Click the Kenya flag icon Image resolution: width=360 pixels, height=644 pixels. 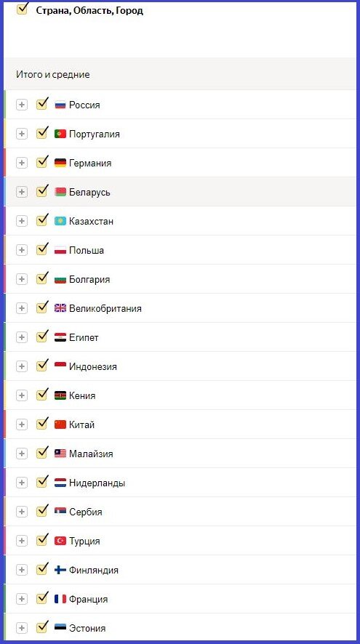click(60, 395)
